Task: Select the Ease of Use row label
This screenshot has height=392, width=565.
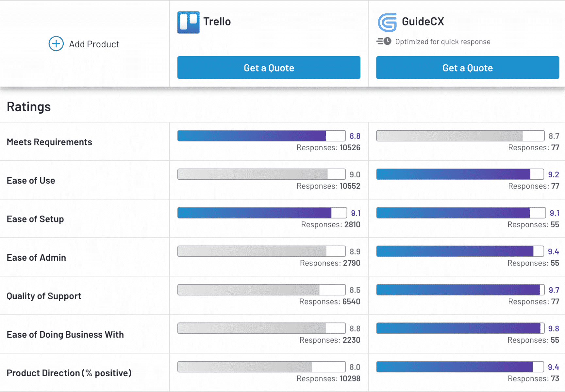Action: (x=31, y=181)
